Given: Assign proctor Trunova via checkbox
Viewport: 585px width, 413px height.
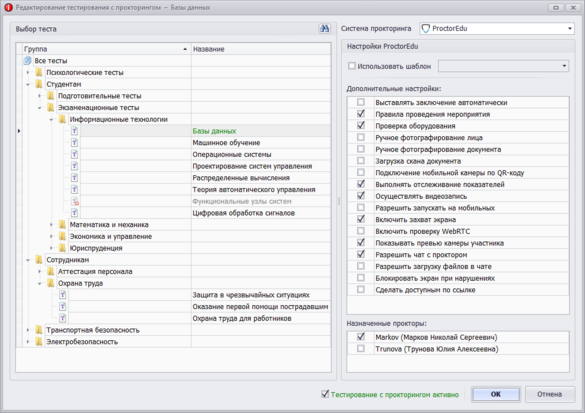Looking at the screenshot, I should (361, 348).
